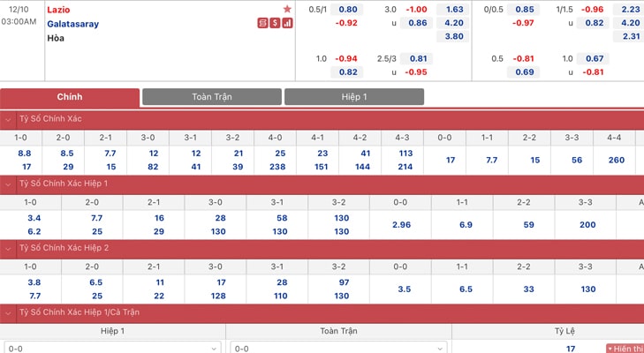The image size is (644, 353).
Task: Choose 7.7 odds for full-time 1-1 score
Action: point(487,160)
